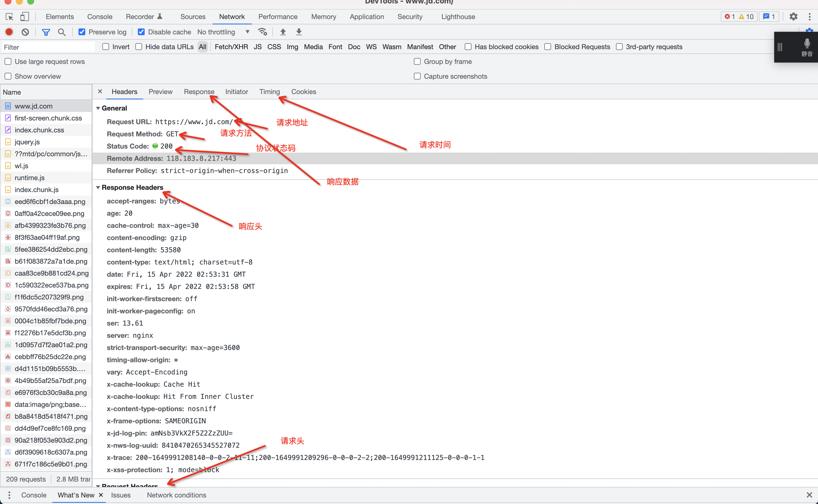This screenshot has height=504, width=818.
Task: Open network search with magnifier icon
Action: point(62,32)
